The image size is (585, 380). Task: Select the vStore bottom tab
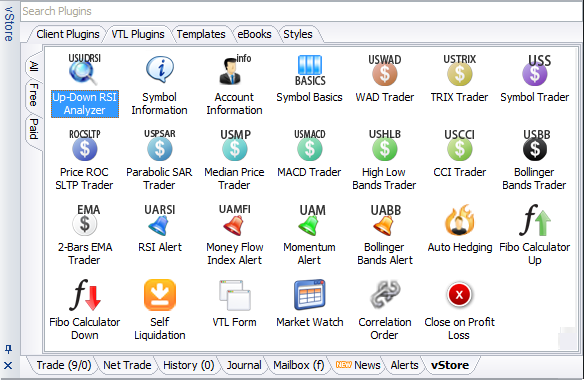[450, 365]
